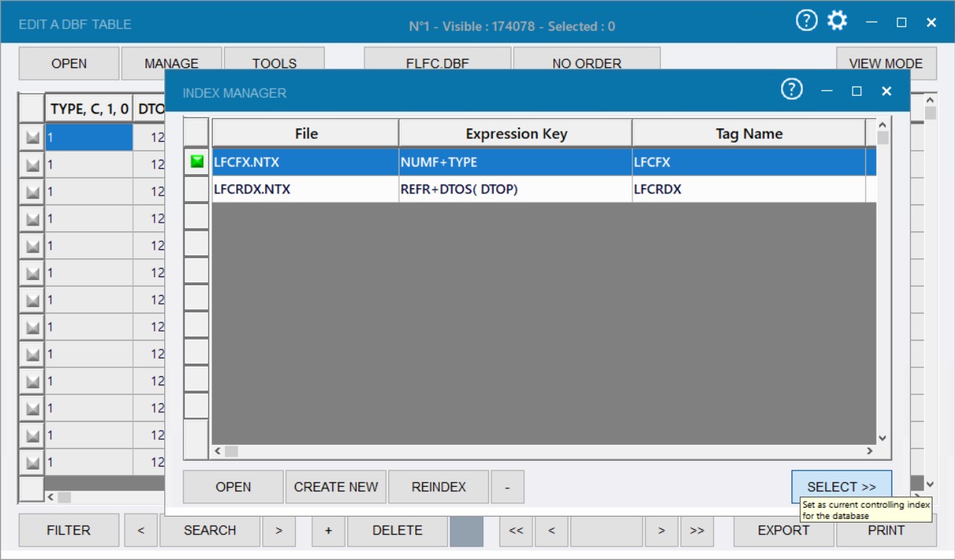This screenshot has height=560, width=955.
Task: Click OPEN button in main window
Action: (x=69, y=63)
